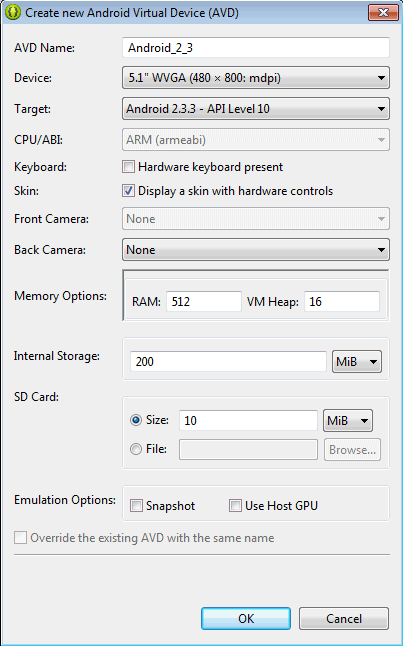Choose the SD Card File radio option

(x=136, y=449)
